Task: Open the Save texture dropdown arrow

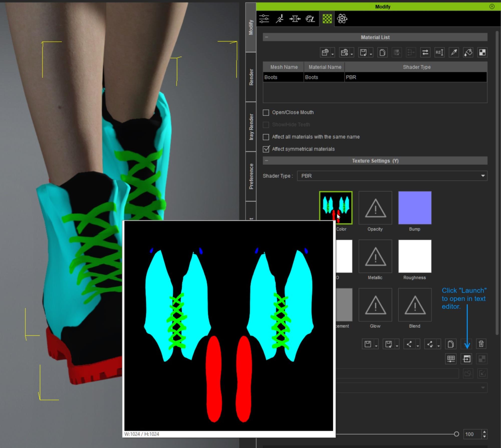Action: [376, 346]
